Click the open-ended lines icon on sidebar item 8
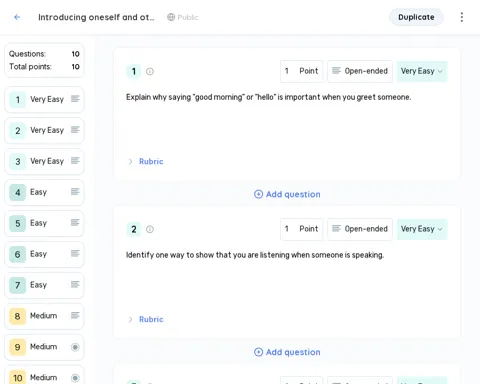480x384 pixels. (75, 315)
